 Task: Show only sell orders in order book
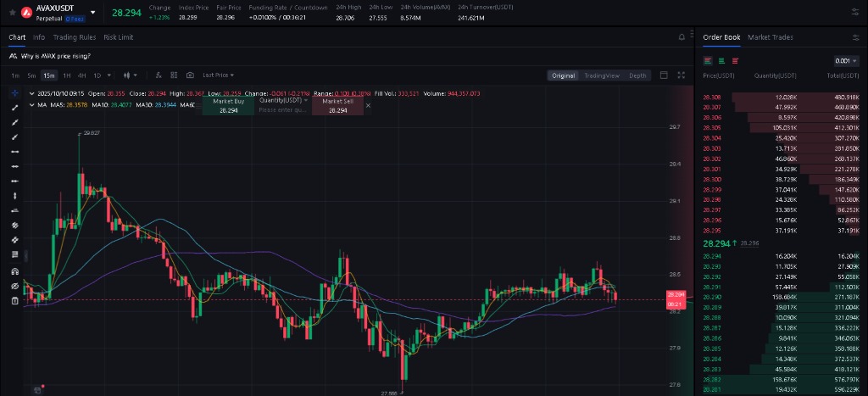pos(735,61)
